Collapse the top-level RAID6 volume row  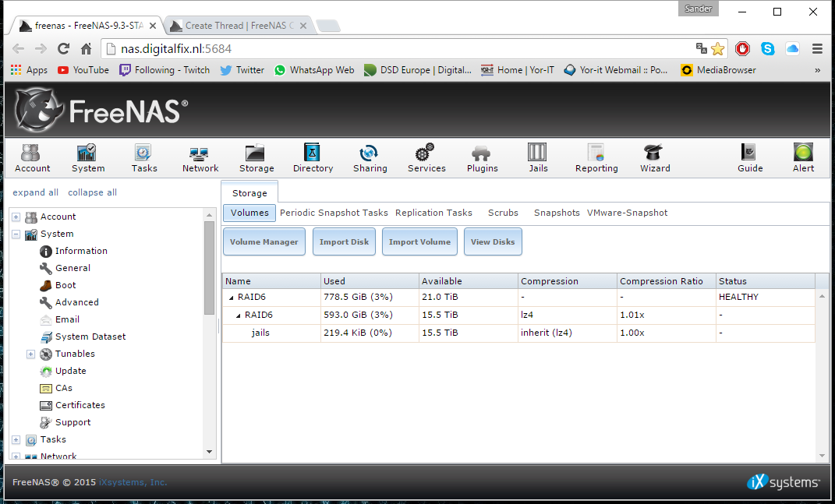[231, 298]
